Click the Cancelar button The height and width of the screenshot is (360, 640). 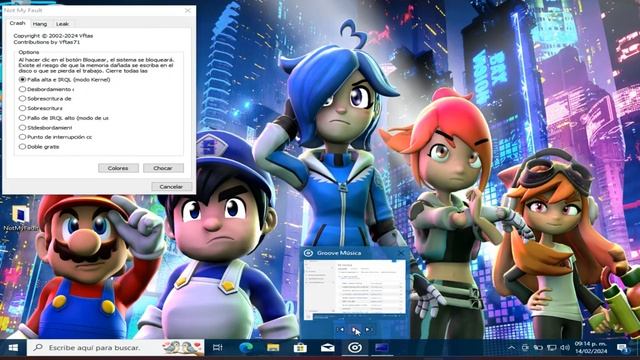(171, 187)
